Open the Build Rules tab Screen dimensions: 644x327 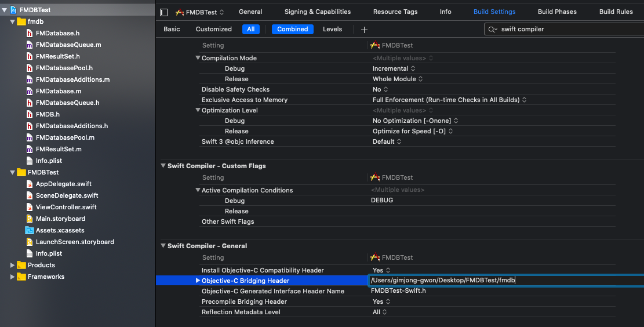pyautogui.click(x=616, y=12)
